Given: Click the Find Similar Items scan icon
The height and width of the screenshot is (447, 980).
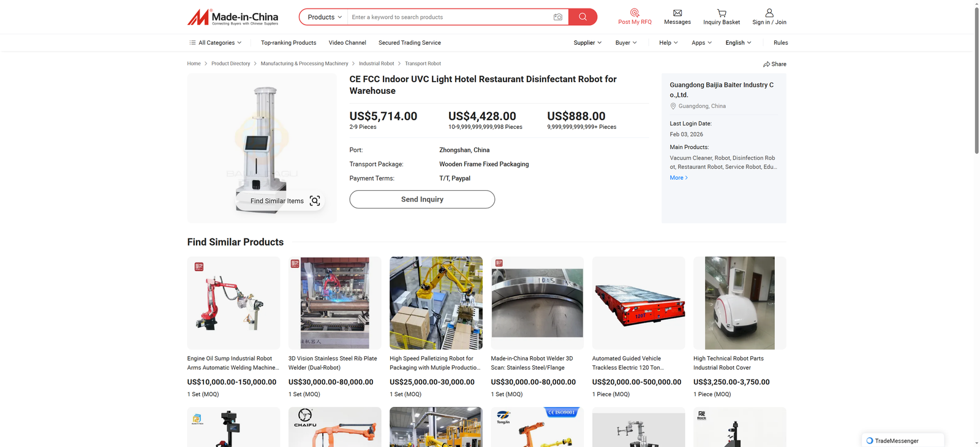Looking at the screenshot, I should [315, 201].
